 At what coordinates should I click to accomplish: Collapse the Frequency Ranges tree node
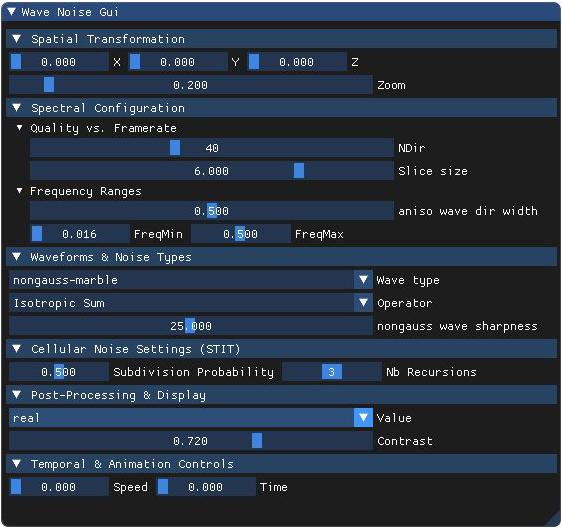click(19, 191)
